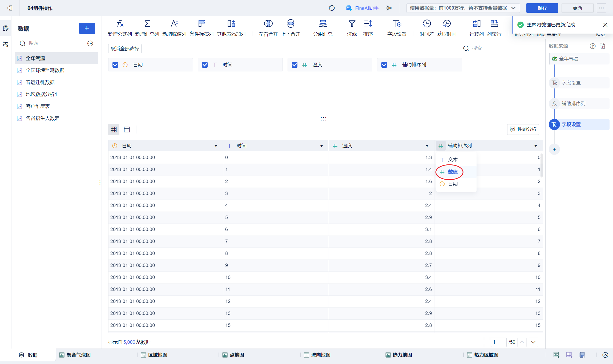This screenshot has height=364, width=613.
Task: Click the 左右合并 join icon
Action: coord(268,24)
